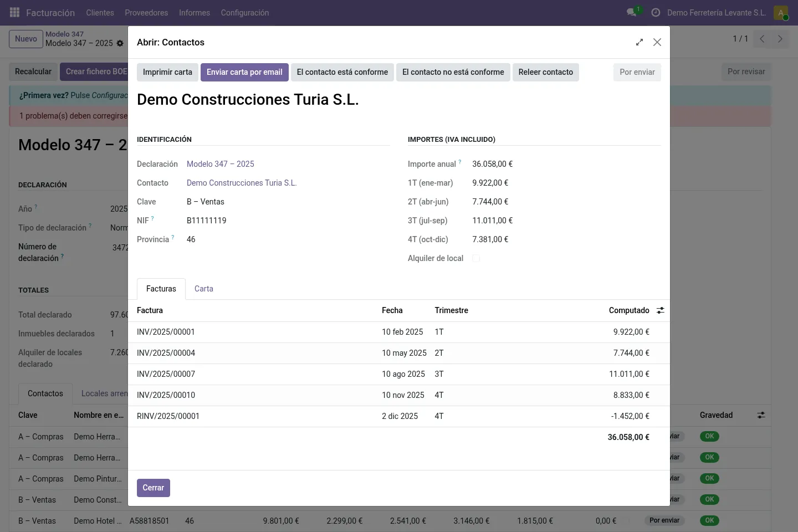Open Modelo 347 – 2025 declaration link
This screenshot has width=798, height=532.
221,164
